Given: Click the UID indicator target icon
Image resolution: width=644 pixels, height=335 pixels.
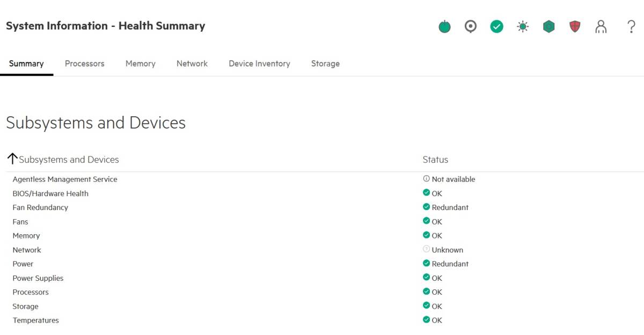Looking at the screenshot, I should (x=471, y=26).
